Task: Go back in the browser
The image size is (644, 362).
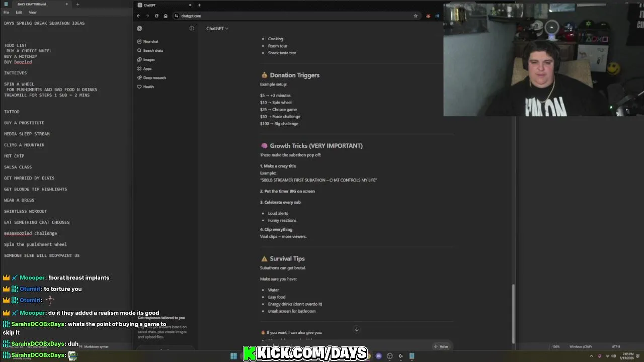Action: pyautogui.click(x=138, y=16)
